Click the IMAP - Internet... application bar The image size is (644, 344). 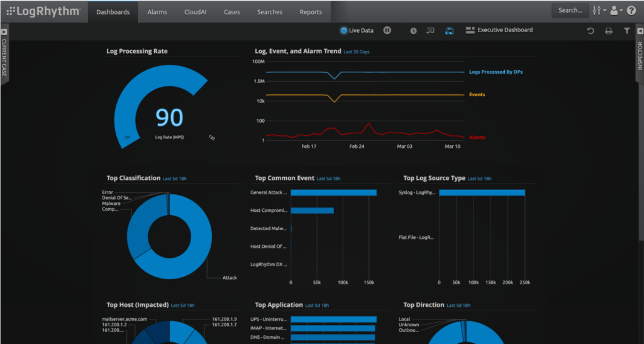point(333,328)
